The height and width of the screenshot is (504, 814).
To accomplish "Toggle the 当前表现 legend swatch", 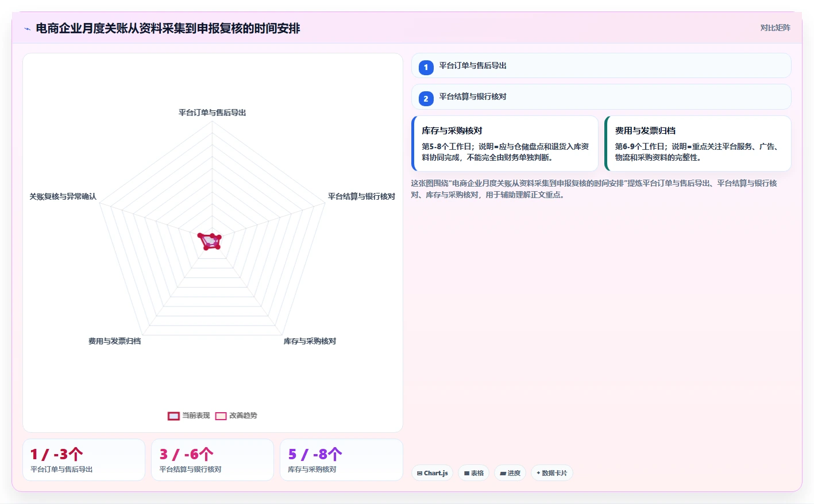I will click(x=173, y=416).
